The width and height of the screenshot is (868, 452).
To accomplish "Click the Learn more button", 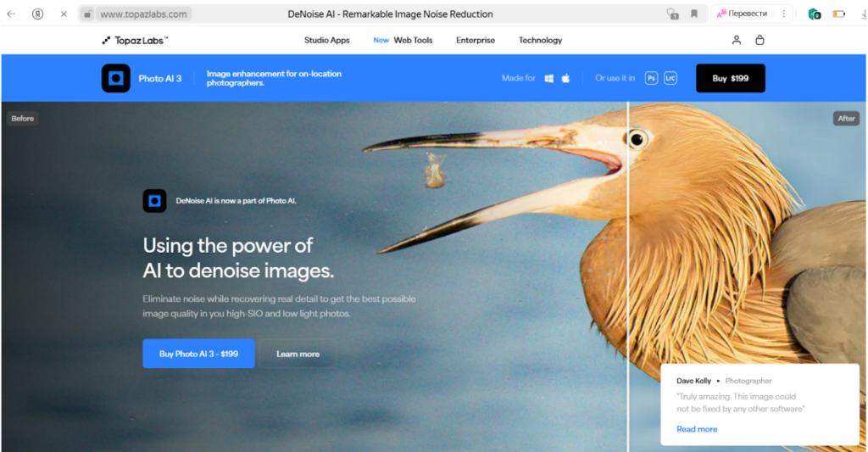I will click(x=298, y=354).
